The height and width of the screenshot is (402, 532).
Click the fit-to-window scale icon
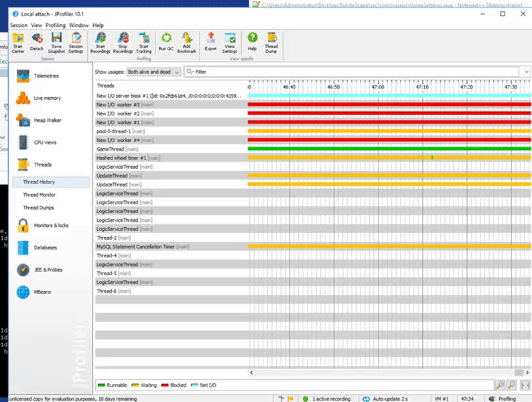[525, 385]
